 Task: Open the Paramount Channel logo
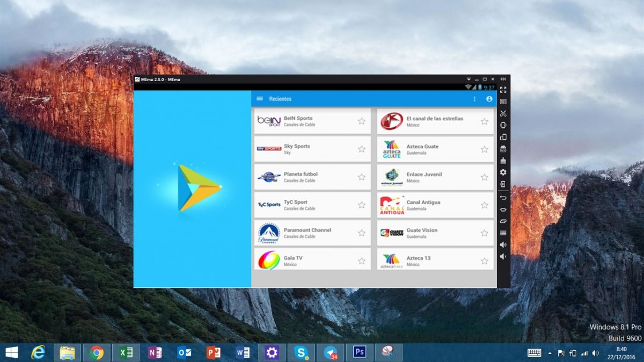point(269,233)
